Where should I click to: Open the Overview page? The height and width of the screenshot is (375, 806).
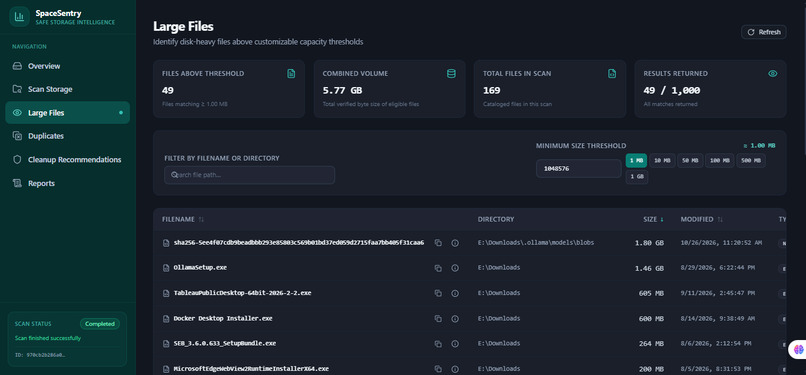coord(67,66)
